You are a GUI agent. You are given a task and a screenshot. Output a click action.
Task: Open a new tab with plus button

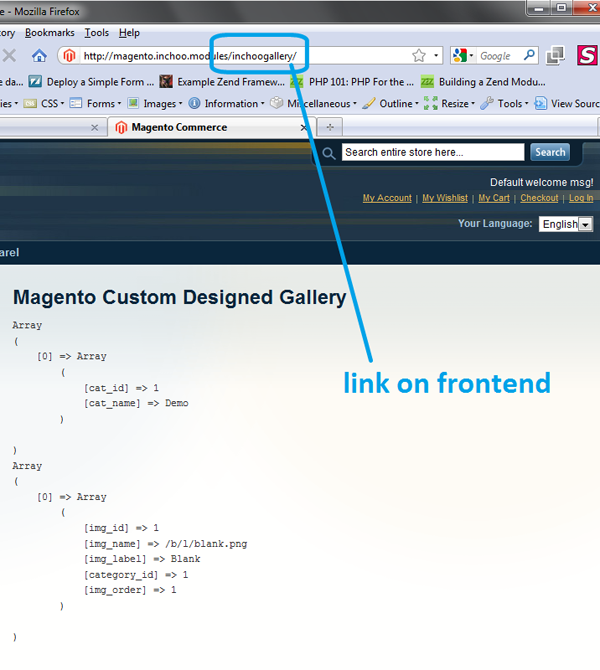point(330,127)
